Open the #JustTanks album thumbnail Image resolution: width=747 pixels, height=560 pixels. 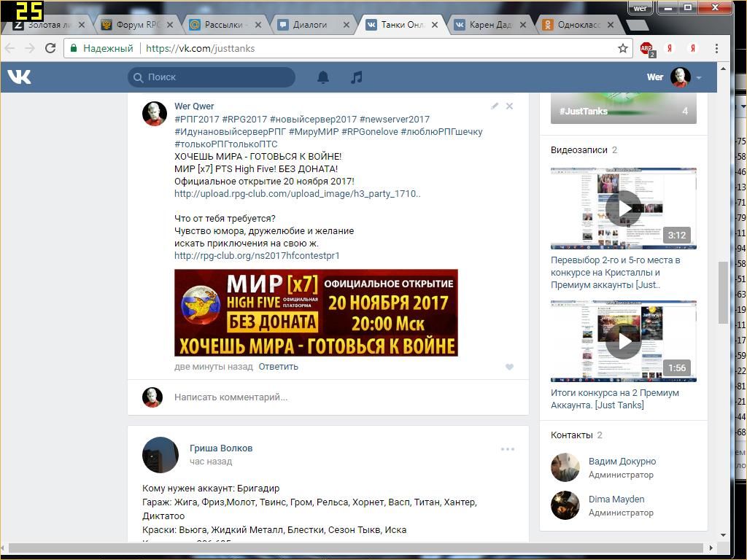click(623, 109)
